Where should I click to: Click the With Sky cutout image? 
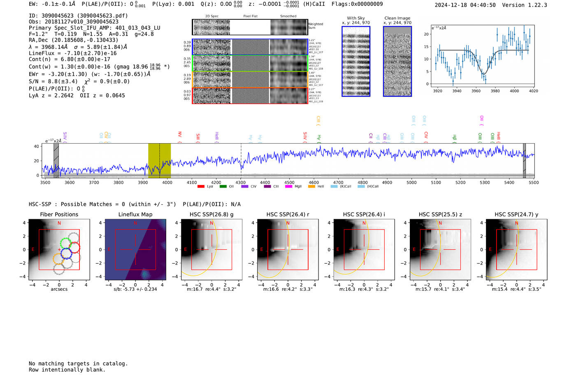356,61
